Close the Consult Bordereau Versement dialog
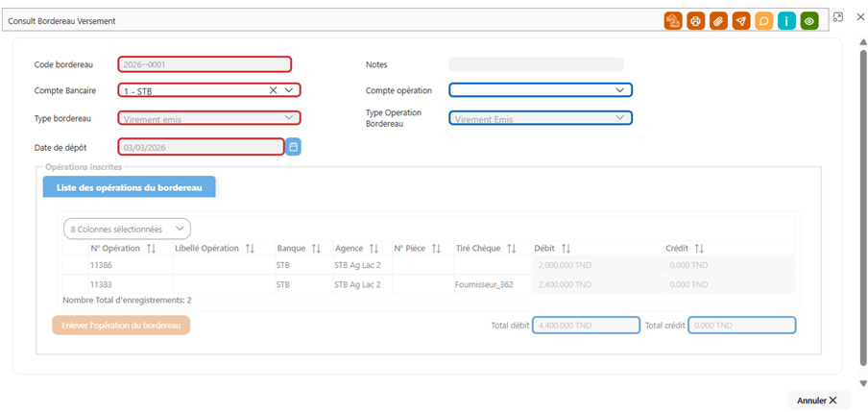868x412 pixels. click(x=859, y=17)
